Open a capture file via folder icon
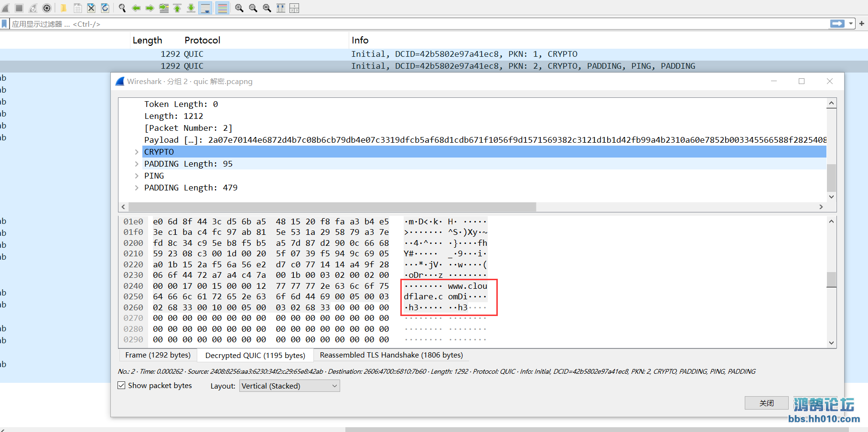This screenshot has height=432, width=868. coord(64,8)
